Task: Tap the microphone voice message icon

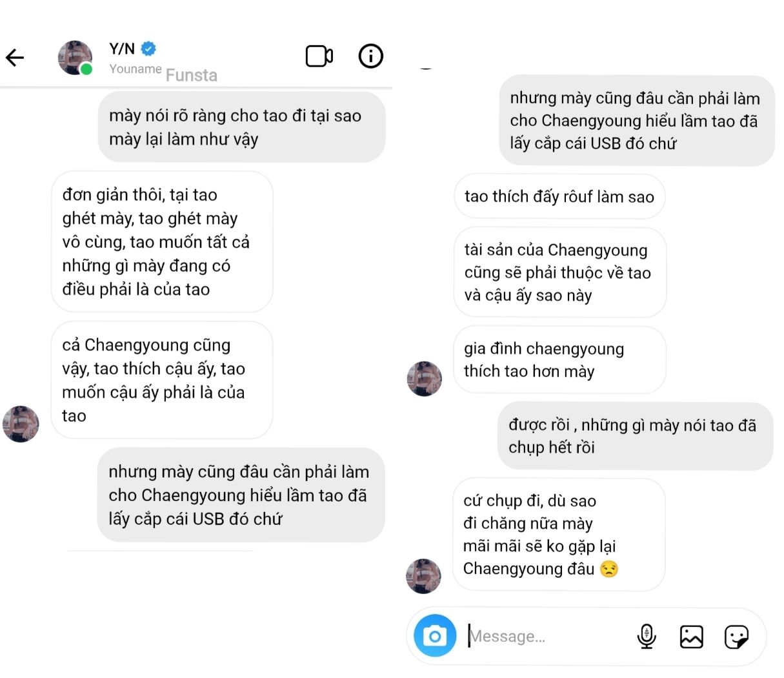Action: 646,636
